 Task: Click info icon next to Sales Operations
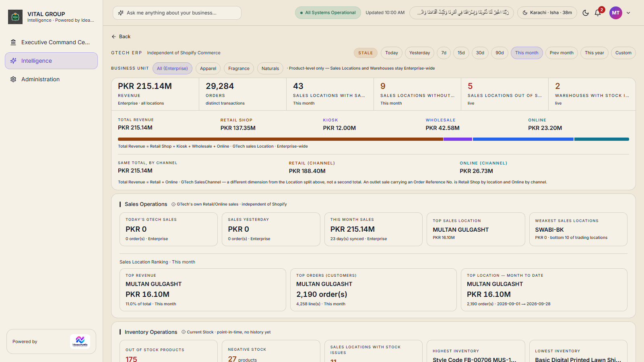pyautogui.click(x=173, y=204)
